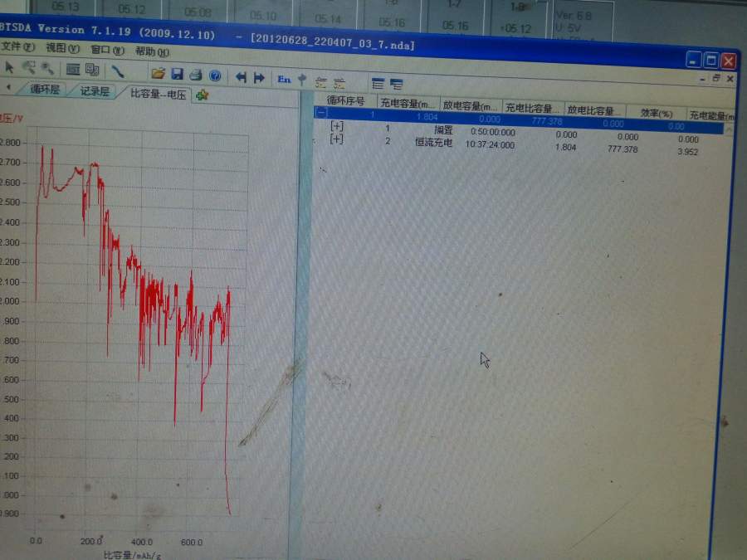Open help via blue question icon
The image size is (747, 560).
[x=215, y=75]
